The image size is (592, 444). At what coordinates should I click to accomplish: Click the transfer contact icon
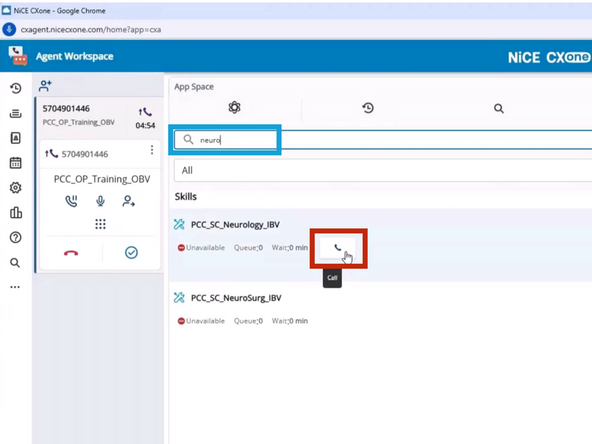[128, 201]
